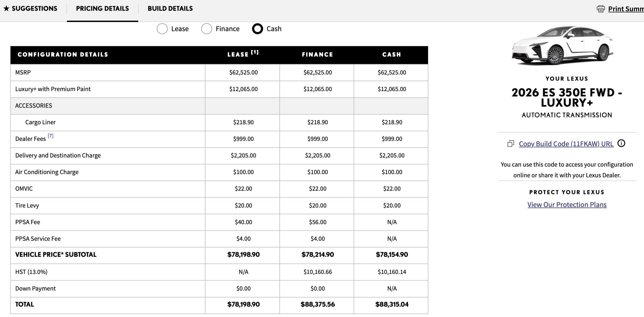
Task: Select the Finance radio button
Action: click(207, 29)
